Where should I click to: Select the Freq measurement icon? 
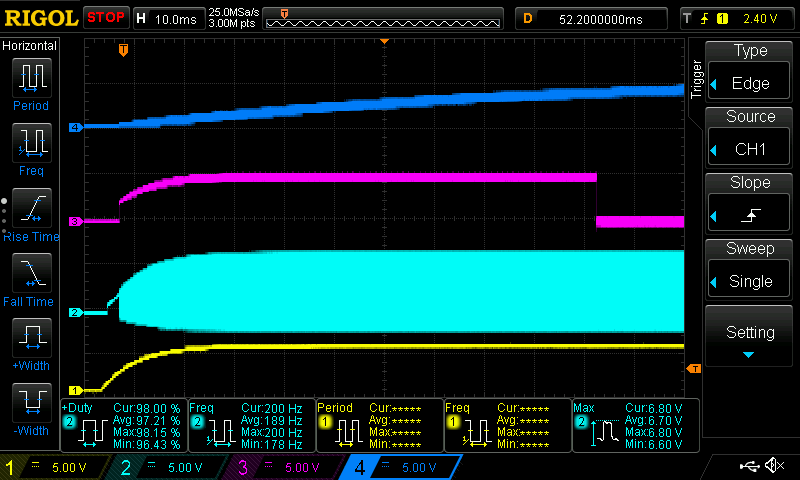[32, 143]
